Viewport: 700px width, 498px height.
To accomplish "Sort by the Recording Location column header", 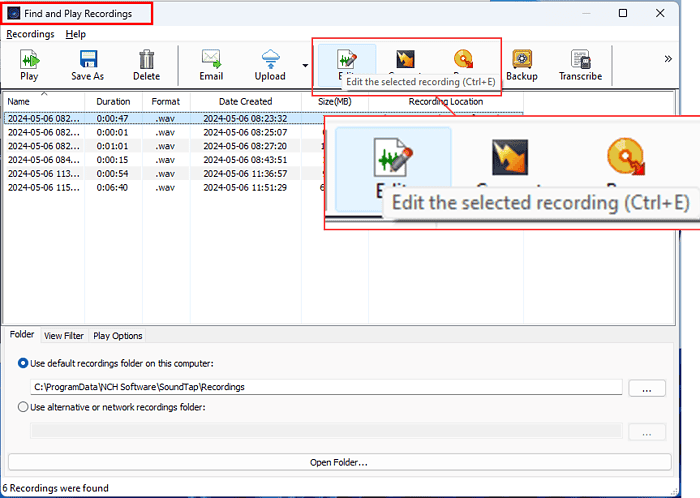I will [446, 101].
